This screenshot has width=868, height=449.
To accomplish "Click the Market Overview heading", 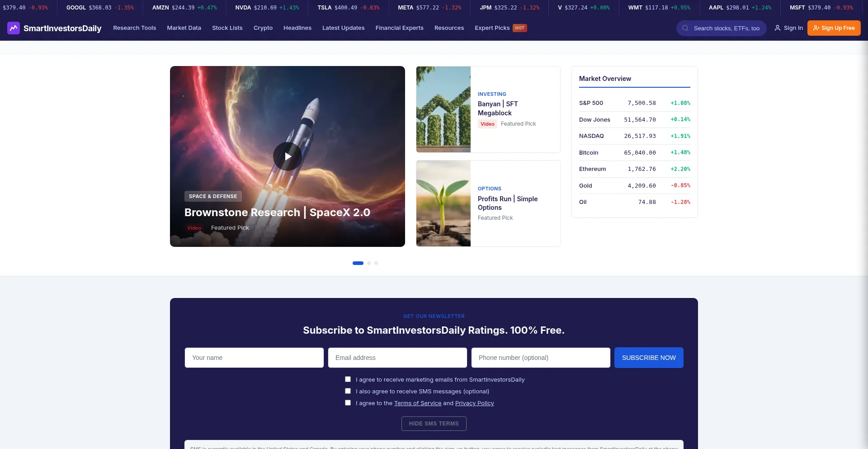I will pos(605,79).
